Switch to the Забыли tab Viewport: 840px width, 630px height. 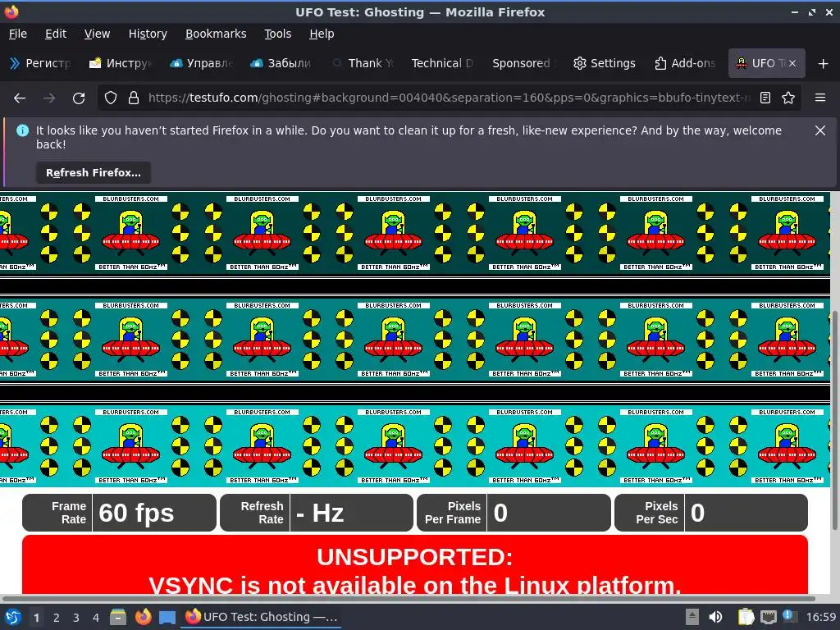[281, 63]
